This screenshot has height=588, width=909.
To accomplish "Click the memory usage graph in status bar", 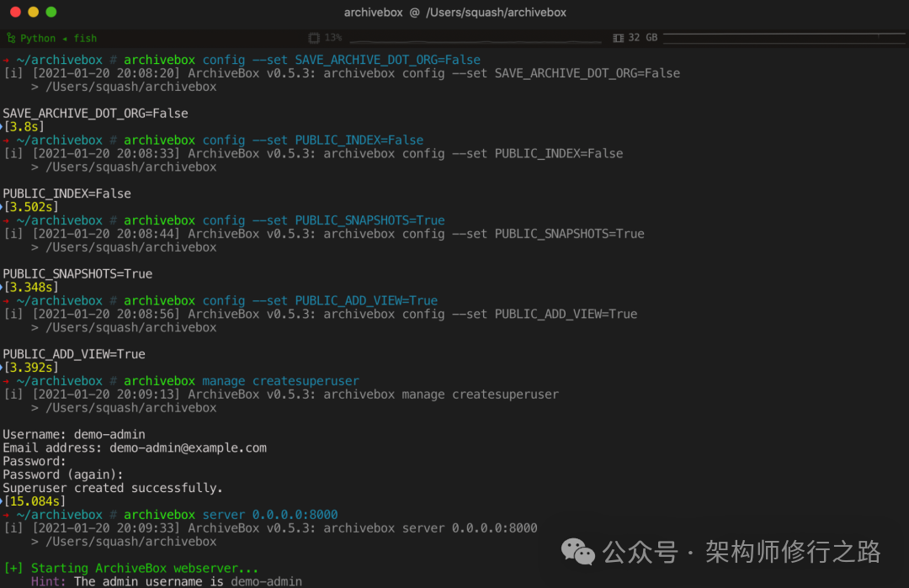I will 783,37.
